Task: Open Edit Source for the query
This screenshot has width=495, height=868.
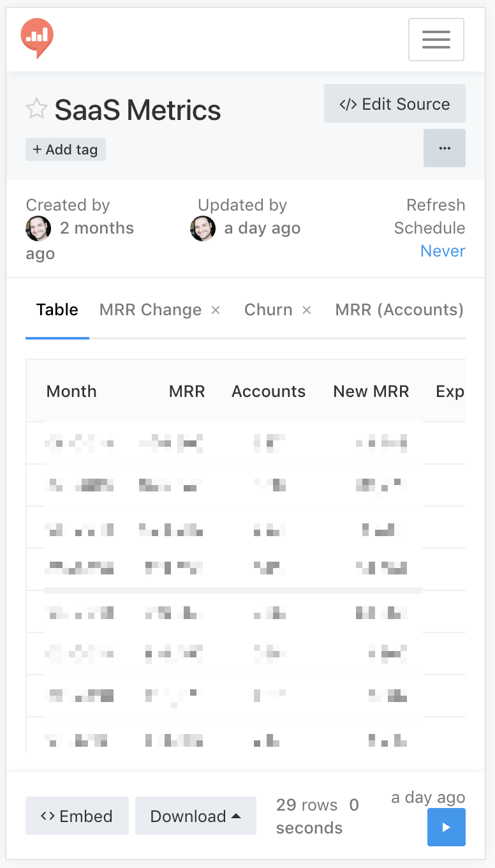Action: (394, 103)
